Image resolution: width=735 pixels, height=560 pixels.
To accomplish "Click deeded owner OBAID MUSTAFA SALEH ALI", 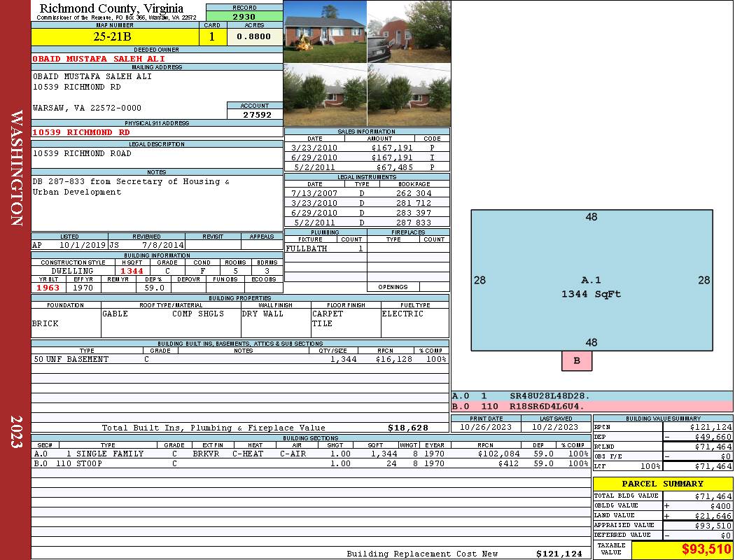I will (x=99, y=59).
